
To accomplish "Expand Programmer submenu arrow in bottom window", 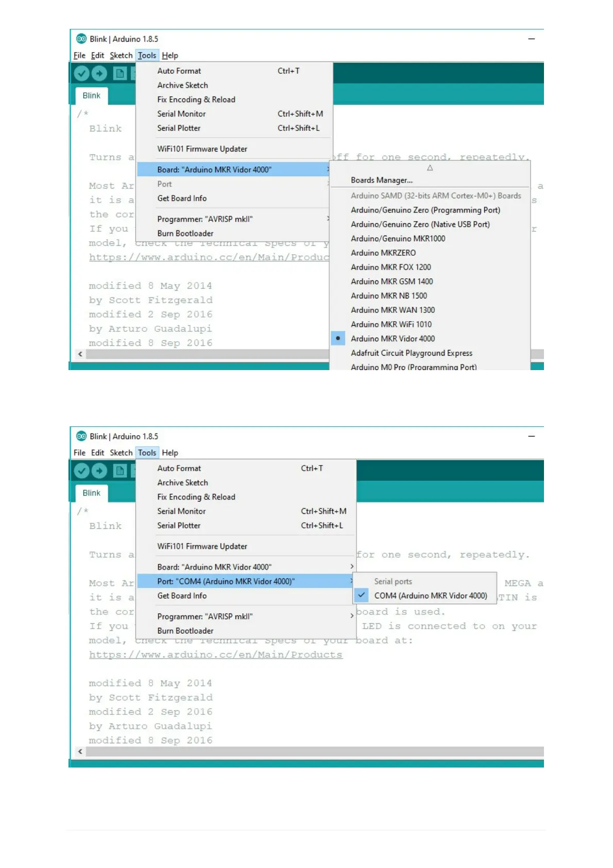I will pos(352,616).
